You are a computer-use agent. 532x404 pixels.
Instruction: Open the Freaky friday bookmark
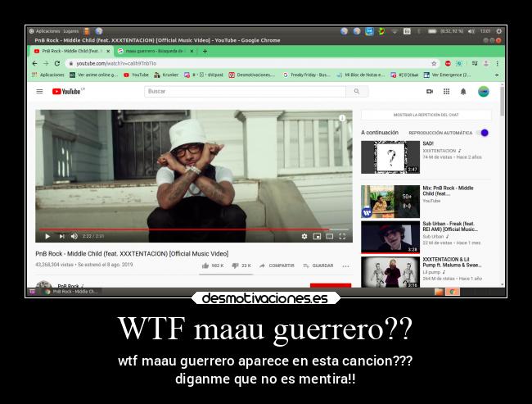307,75
